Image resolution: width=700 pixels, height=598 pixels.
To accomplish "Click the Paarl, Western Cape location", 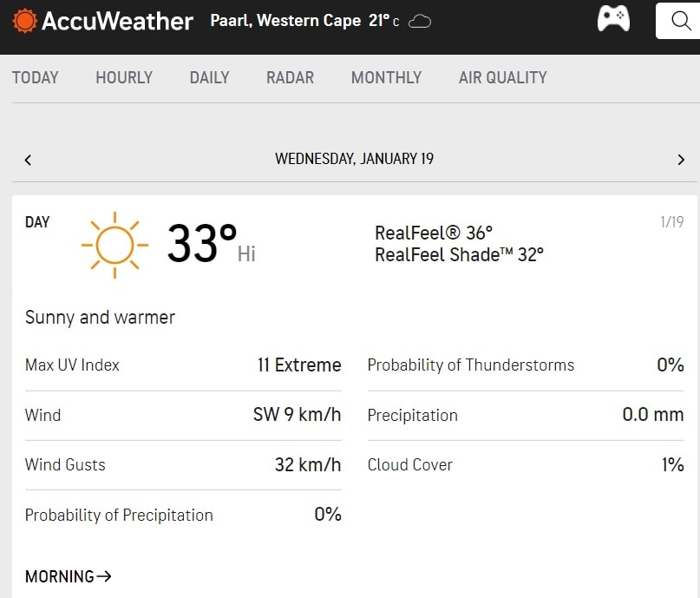I will pos(285,20).
